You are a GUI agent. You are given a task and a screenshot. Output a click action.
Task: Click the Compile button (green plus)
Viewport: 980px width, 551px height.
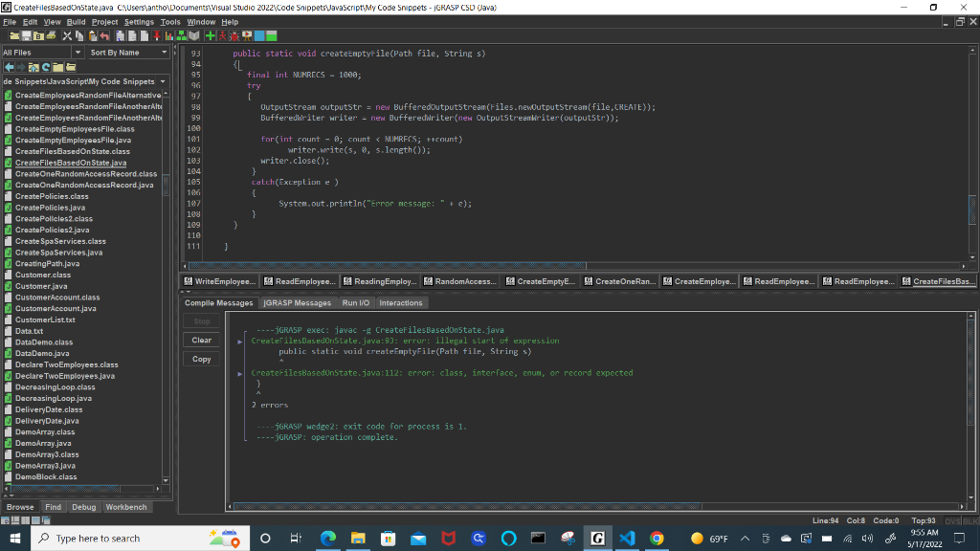pyautogui.click(x=212, y=35)
